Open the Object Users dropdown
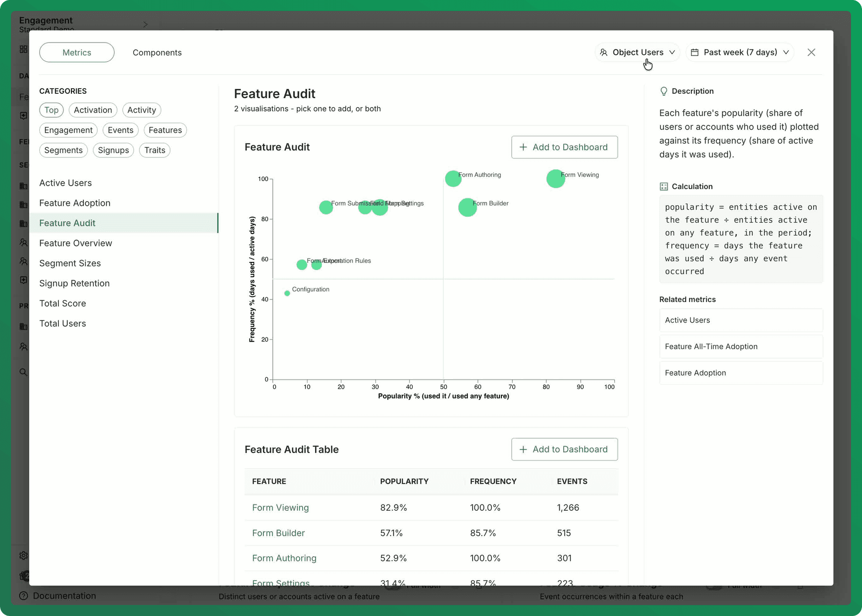The width and height of the screenshot is (862, 616). pyautogui.click(x=637, y=52)
